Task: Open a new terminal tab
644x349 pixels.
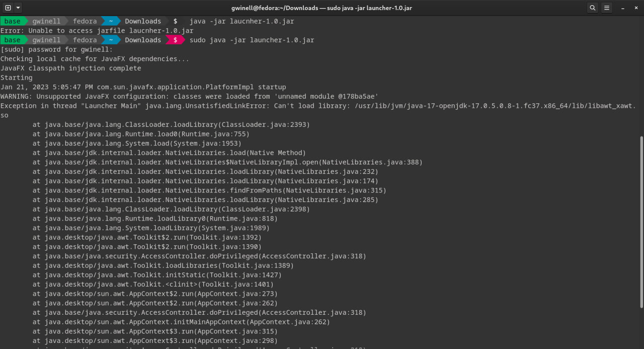Action: (8, 8)
